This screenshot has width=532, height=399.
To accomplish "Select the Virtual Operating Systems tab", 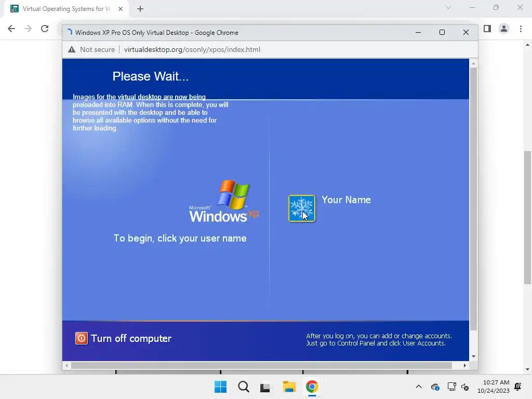I will pyautogui.click(x=66, y=9).
